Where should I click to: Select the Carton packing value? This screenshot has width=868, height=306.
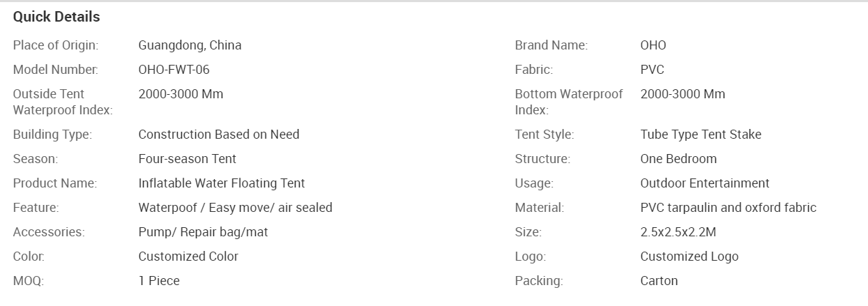[x=659, y=281]
